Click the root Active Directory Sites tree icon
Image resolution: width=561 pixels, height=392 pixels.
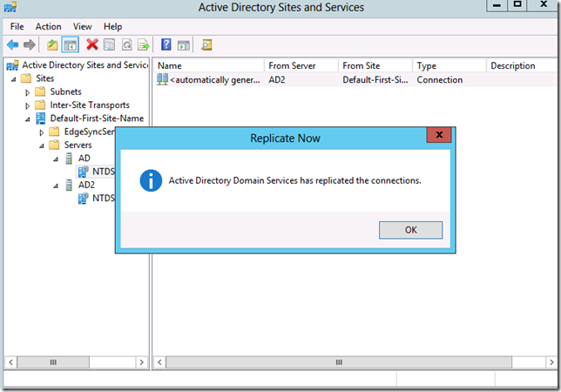12,65
